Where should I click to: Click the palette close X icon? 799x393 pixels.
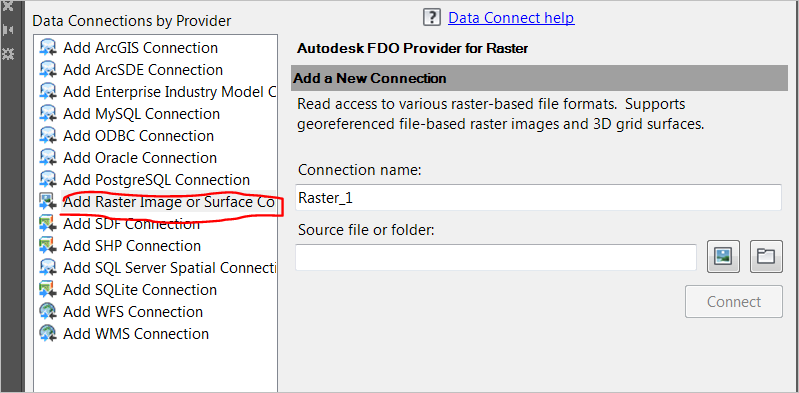pyautogui.click(x=8, y=5)
